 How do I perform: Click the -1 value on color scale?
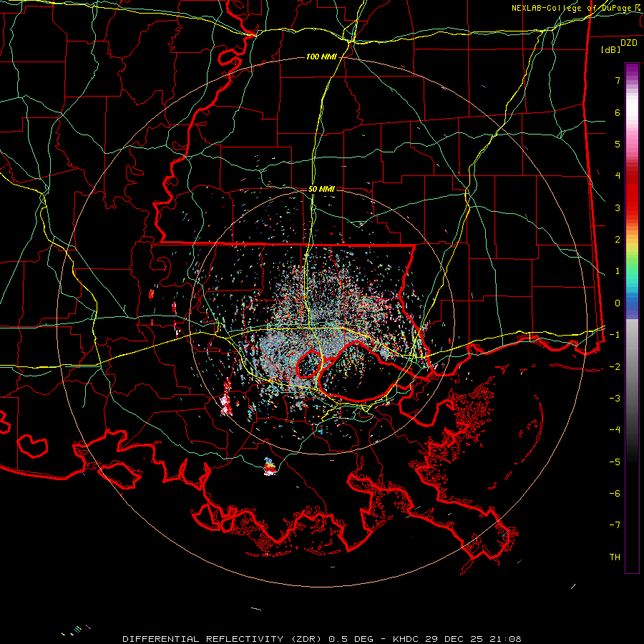click(x=615, y=335)
